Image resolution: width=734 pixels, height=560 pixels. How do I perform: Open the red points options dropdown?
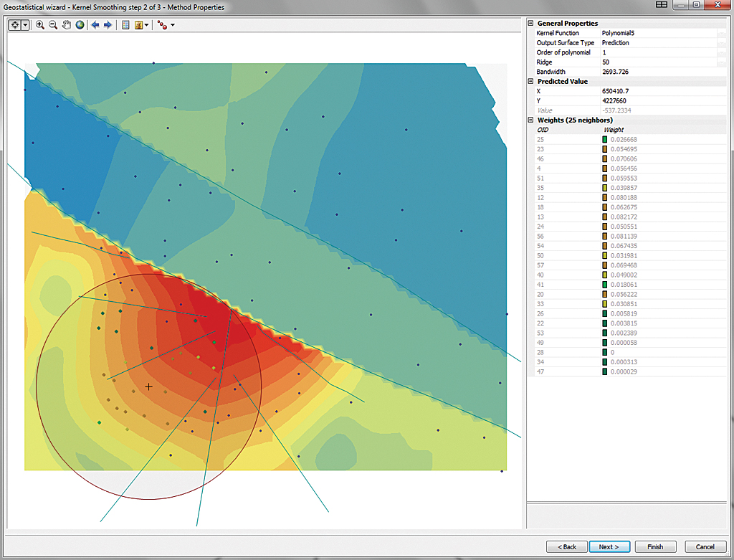click(172, 24)
